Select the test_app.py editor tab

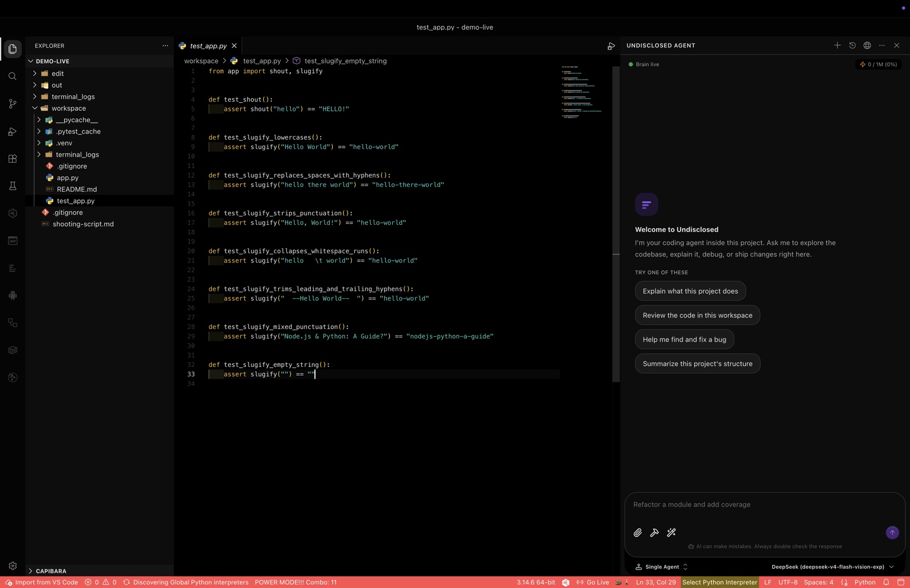208,46
